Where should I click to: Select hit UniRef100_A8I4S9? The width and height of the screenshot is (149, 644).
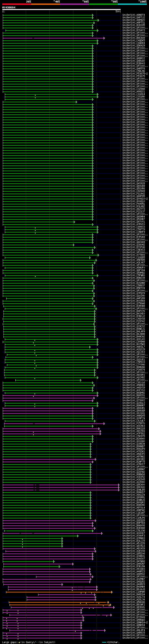(x=134, y=548)
